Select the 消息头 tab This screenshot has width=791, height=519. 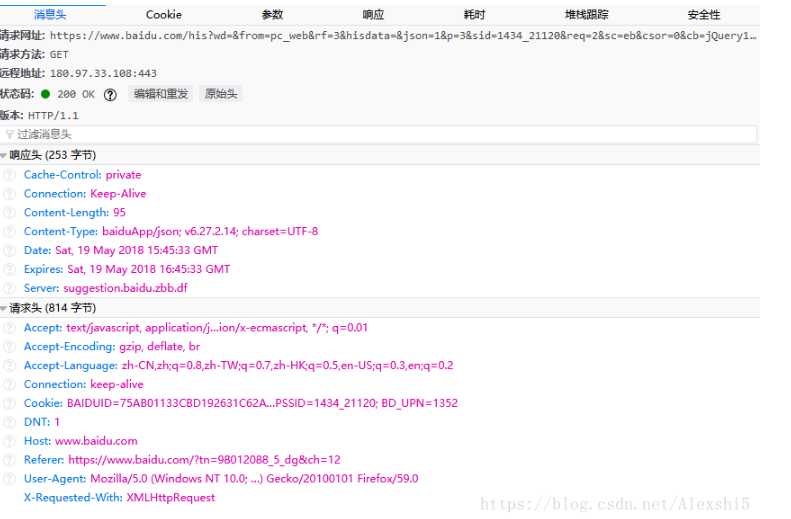[50, 15]
